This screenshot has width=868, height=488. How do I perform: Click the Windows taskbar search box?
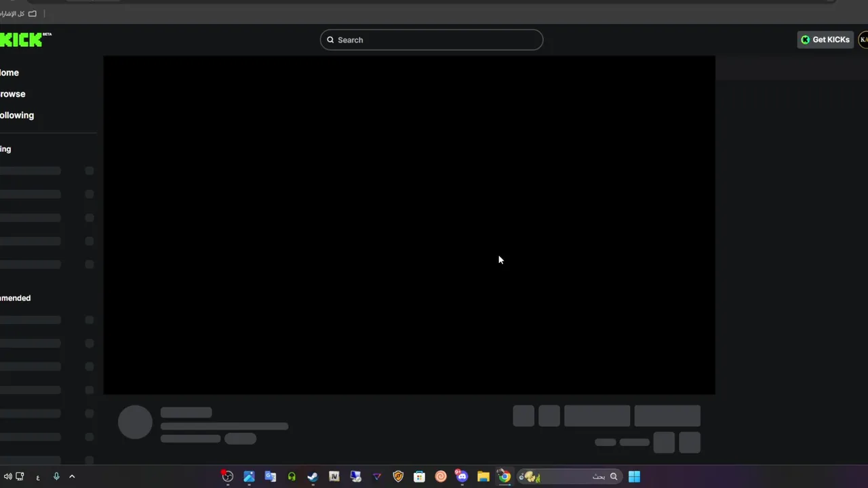[x=568, y=476]
